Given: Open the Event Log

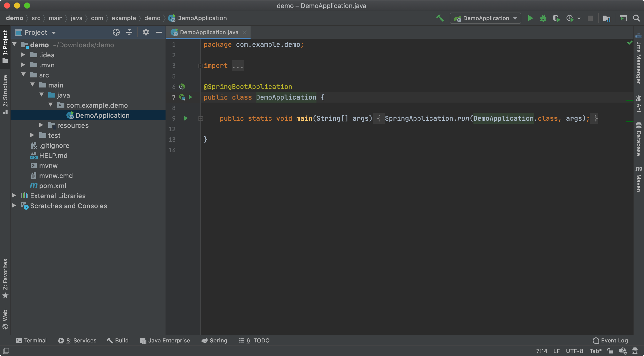Looking at the screenshot, I should pos(610,340).
